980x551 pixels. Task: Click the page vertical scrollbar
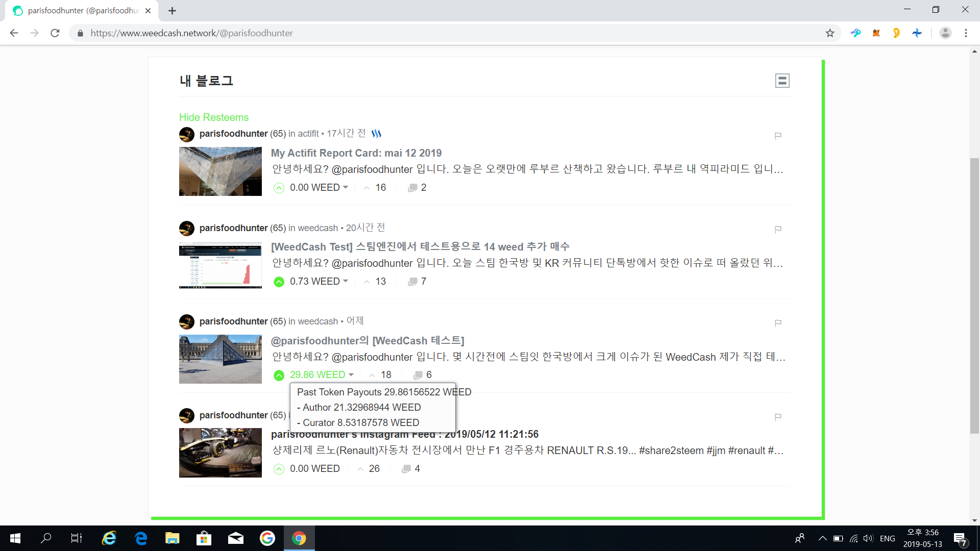[x=974, y=296]
